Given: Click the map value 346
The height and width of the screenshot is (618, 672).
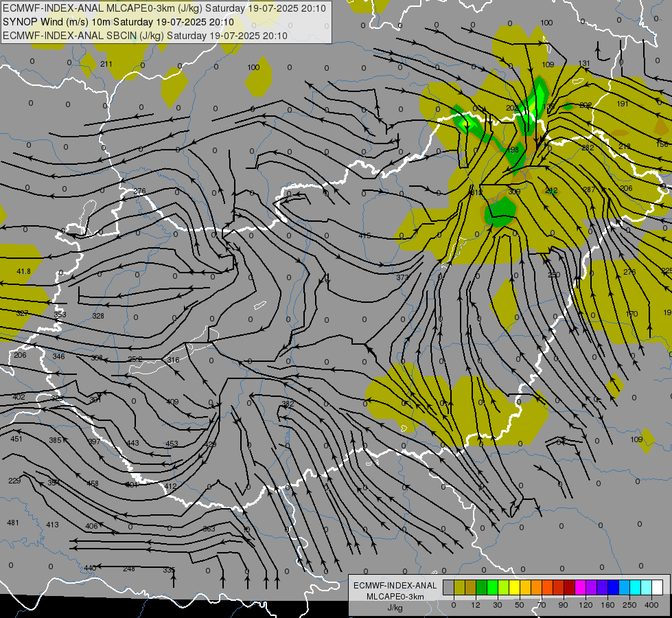Looking at the screenshot, I should (x=59, y=356).
